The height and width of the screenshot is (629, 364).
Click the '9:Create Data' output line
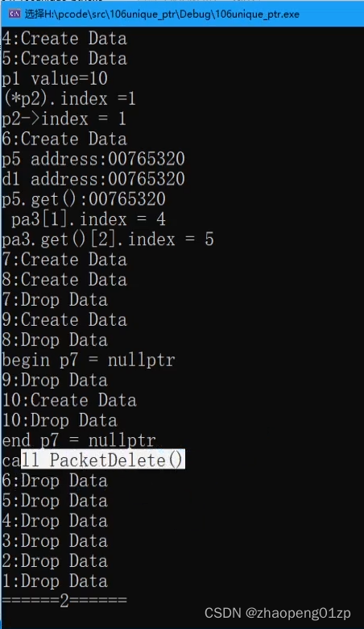(64, 319)
